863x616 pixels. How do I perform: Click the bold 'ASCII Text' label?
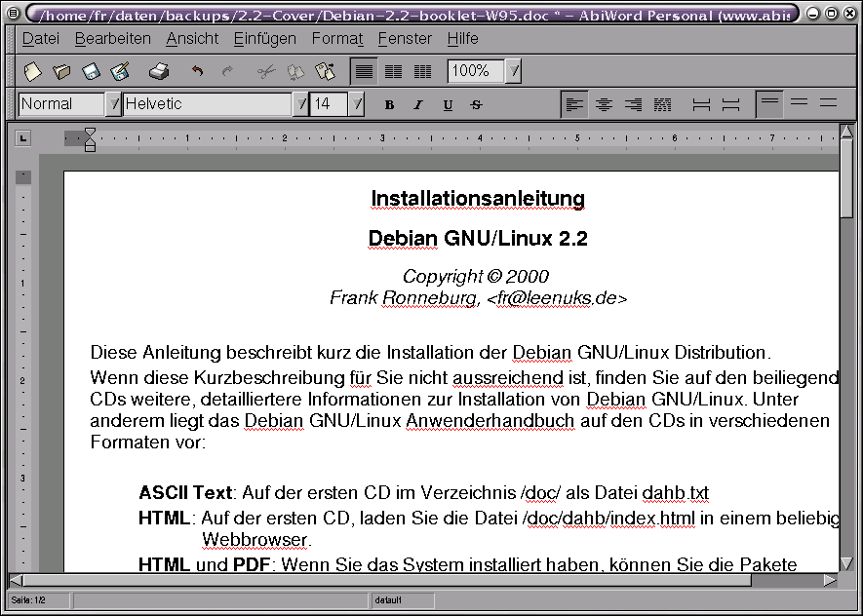[185, 492]
